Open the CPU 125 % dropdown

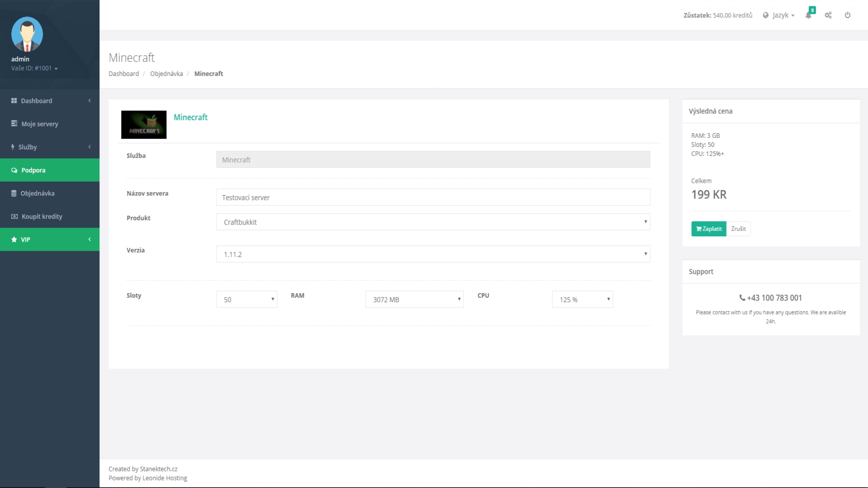click(582, 300)
